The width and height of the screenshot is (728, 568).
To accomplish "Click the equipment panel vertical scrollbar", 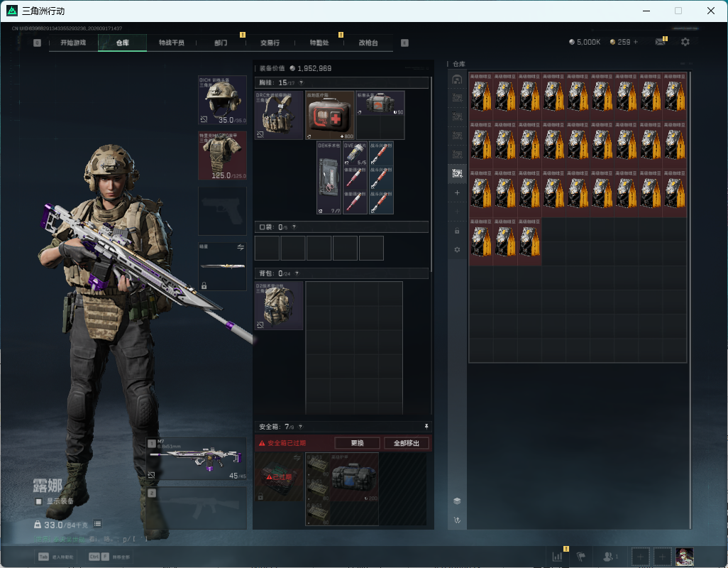I will tap(431, 174).
